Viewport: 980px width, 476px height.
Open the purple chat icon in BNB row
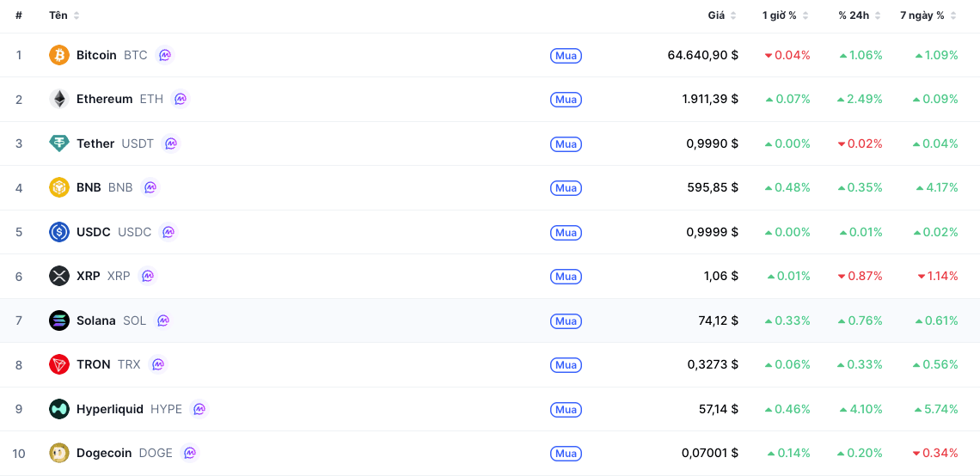pyautogui.click(x=150, y=187)
